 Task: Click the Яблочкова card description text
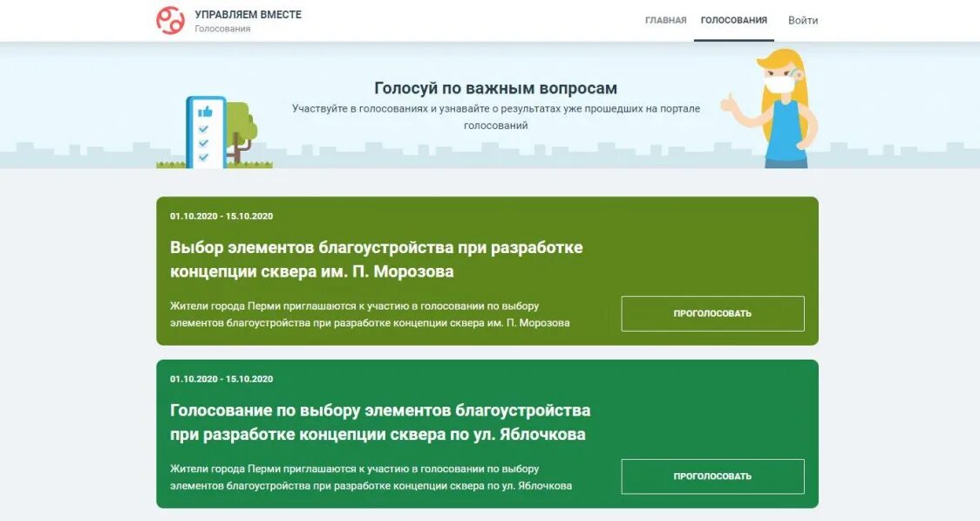tap(371, 477)
